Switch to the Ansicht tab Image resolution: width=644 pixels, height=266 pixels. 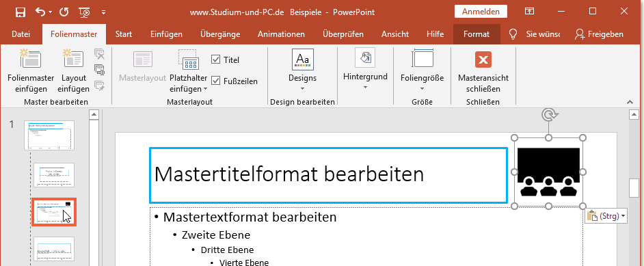[x=395, y=34]
